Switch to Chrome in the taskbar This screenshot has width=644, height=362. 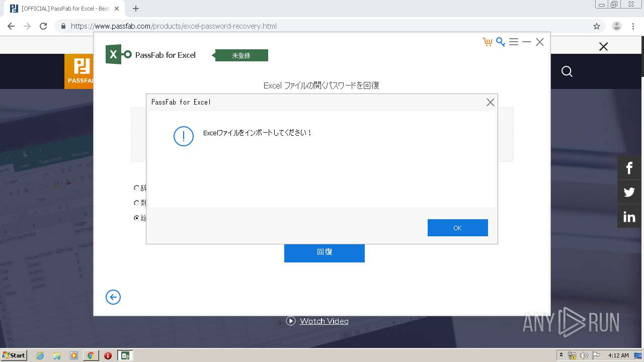coord(91,355)
